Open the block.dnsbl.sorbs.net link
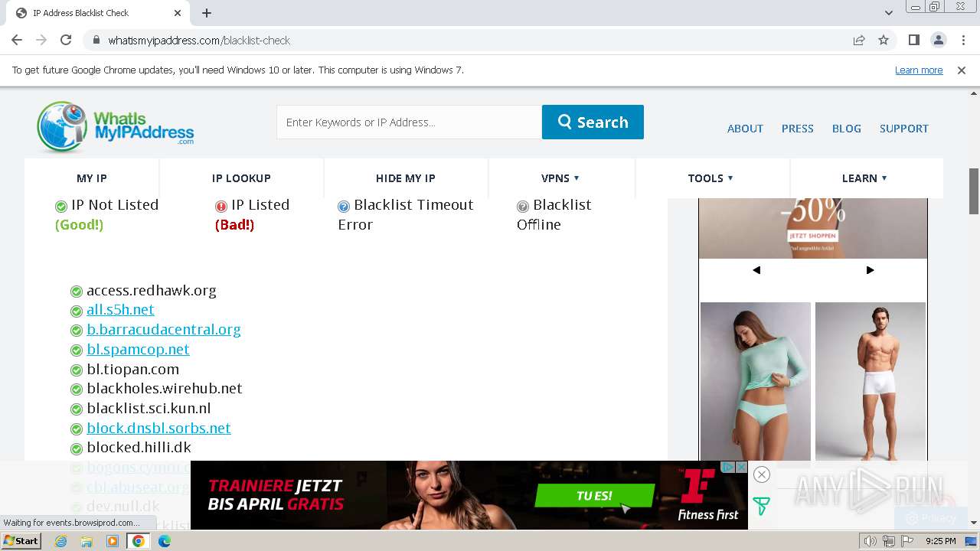The image size is (980, 551). (158, 429)
